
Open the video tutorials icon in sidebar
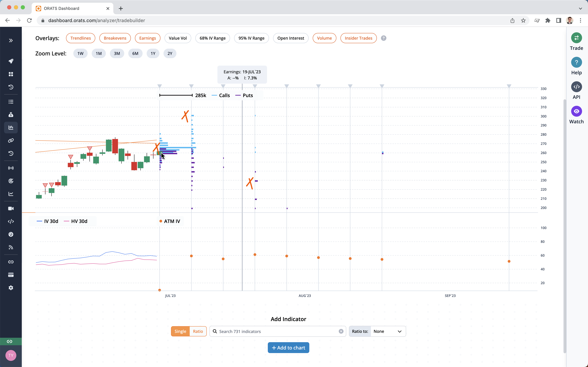tap(11, 208)
